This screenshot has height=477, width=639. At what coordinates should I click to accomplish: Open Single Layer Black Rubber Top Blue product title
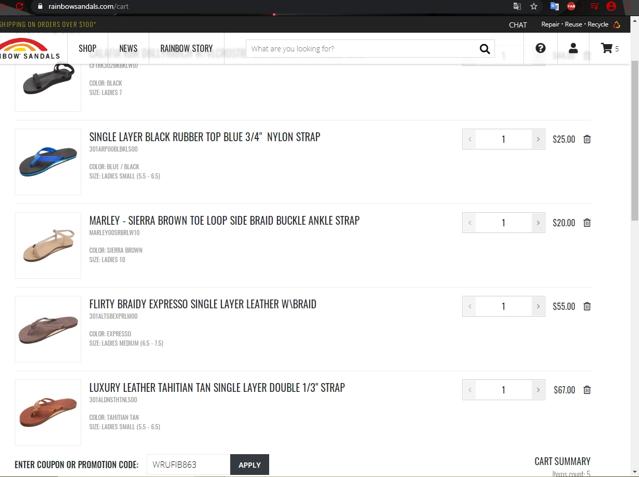[x=205, y=137]
